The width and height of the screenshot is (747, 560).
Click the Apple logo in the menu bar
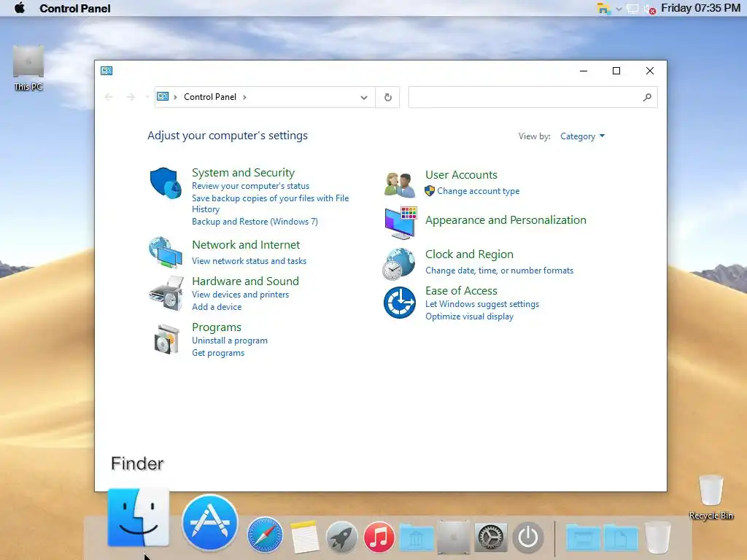pos(20,8)
